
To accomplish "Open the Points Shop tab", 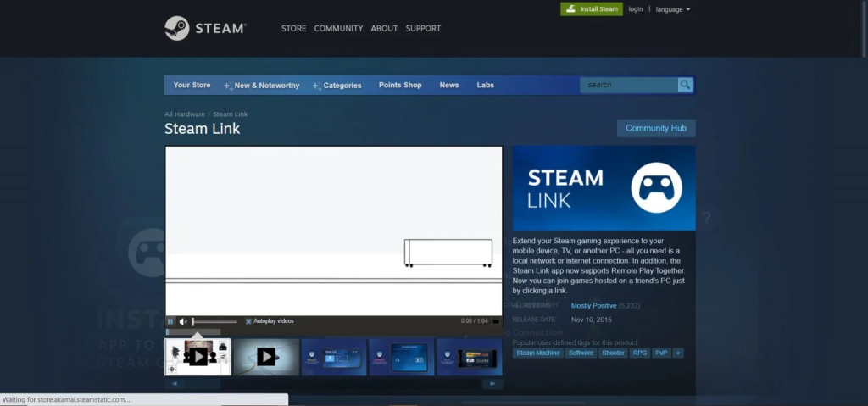I will pos(400,85).
